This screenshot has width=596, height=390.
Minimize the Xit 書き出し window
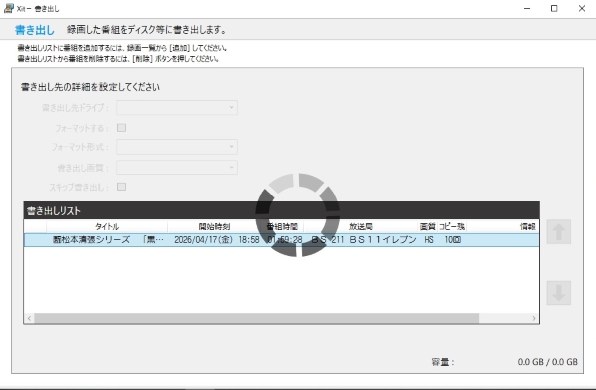(x=527, y=8)
